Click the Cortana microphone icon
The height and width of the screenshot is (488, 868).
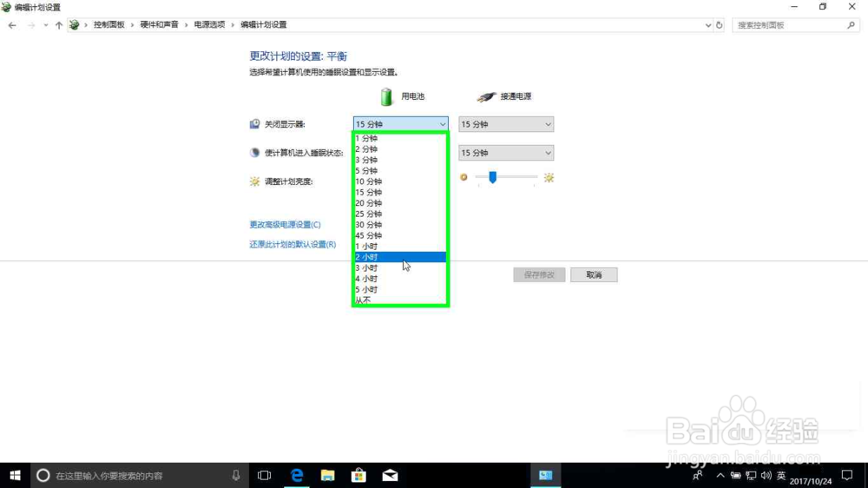tap(236, 475)
